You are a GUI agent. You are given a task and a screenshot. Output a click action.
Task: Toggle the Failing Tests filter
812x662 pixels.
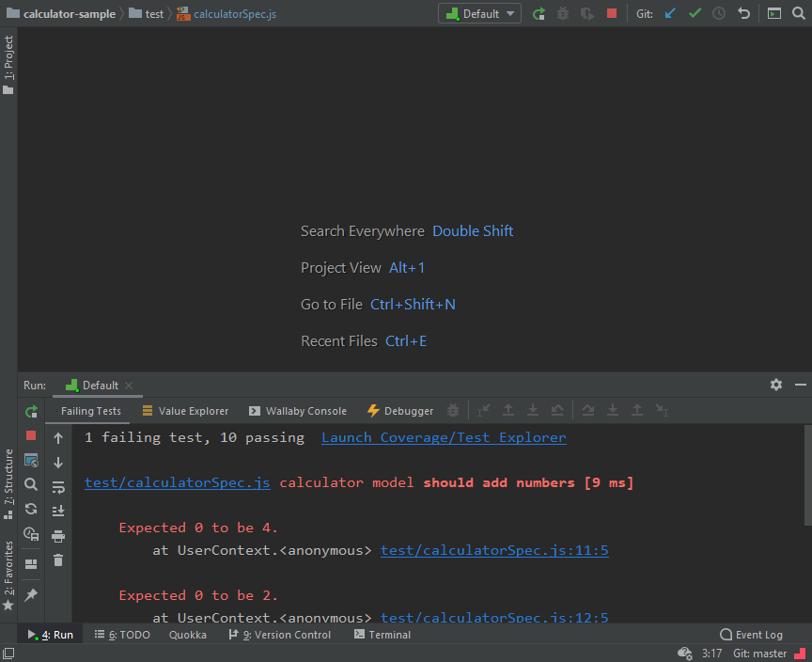90,411
